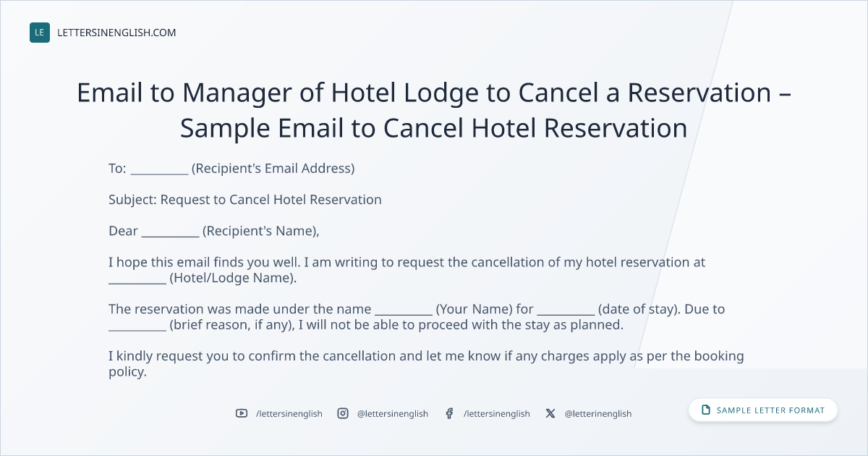Click the Instagram icon

tap(343, 413)
